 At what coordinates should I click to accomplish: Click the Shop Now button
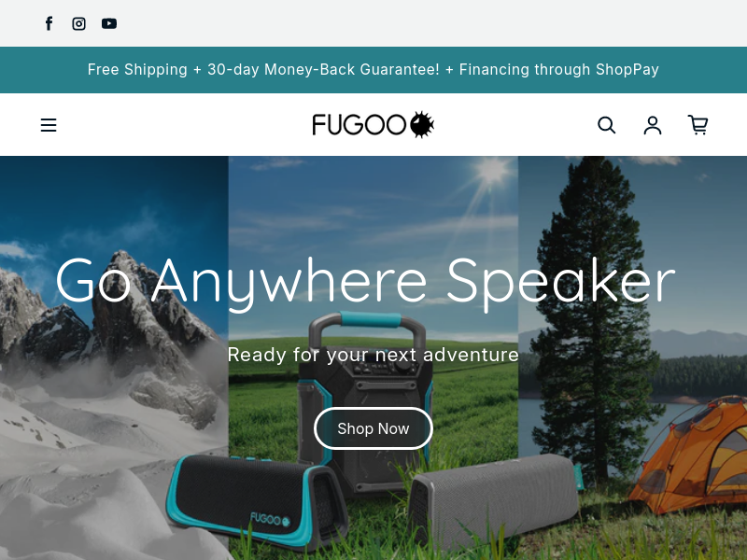(373, 428)
